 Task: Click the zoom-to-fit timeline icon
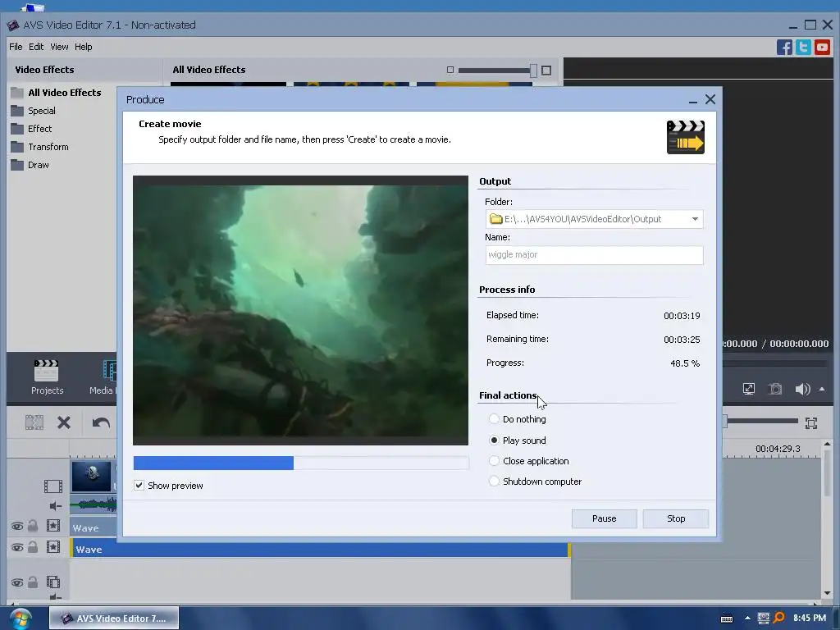[811, 423]
